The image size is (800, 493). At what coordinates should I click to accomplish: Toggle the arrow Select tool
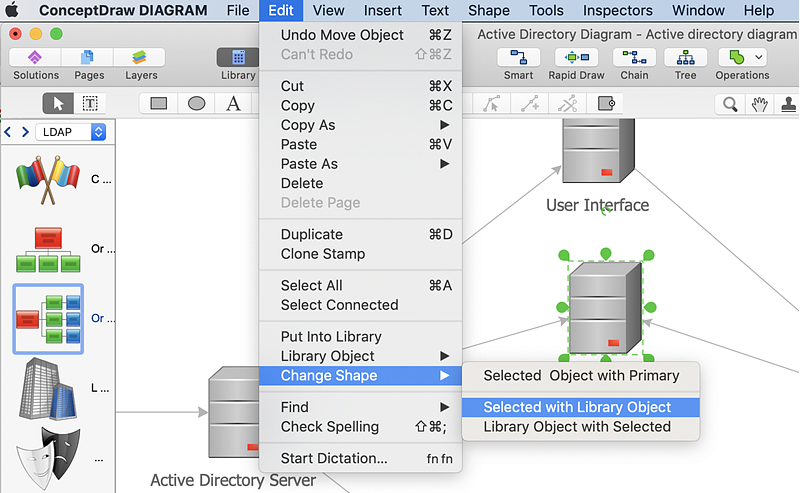click(x=58, y=103)
